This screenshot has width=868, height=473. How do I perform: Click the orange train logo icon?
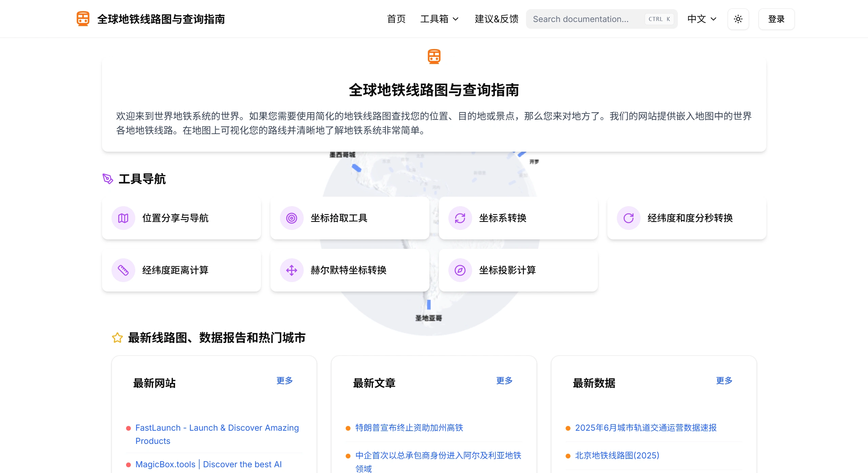(x=83, y=19)
